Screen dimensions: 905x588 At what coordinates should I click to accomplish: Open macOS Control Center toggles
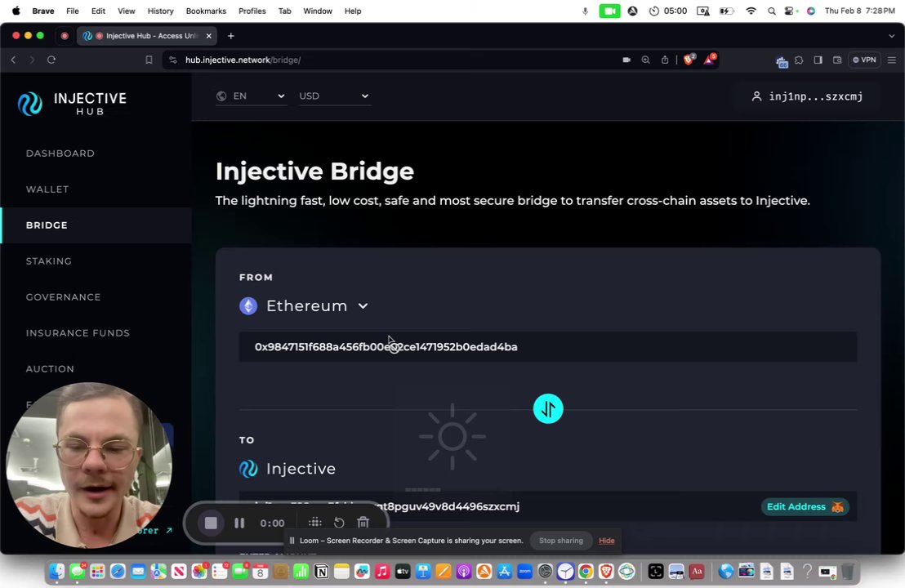point(790,11)
